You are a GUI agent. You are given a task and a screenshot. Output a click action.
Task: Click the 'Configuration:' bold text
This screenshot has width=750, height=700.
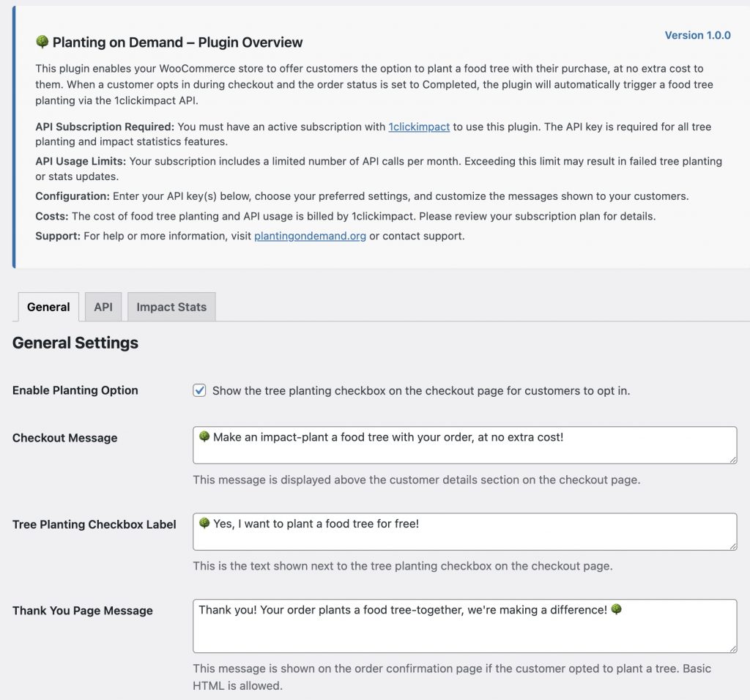[x=73, y=196]
